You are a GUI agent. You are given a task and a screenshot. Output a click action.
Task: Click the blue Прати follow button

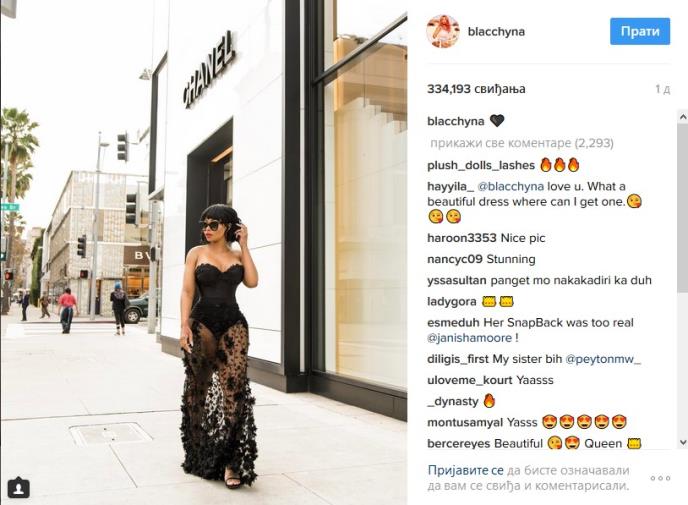pos(640,32)
